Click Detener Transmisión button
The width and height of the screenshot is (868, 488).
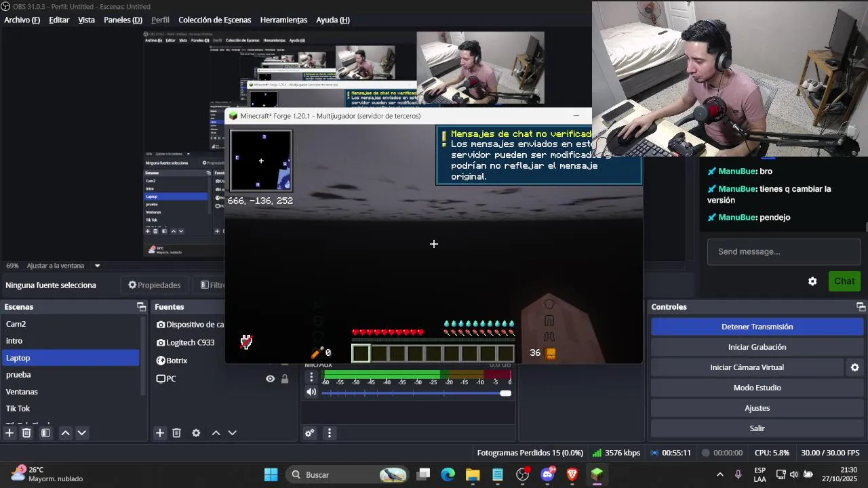click(757, 327)
